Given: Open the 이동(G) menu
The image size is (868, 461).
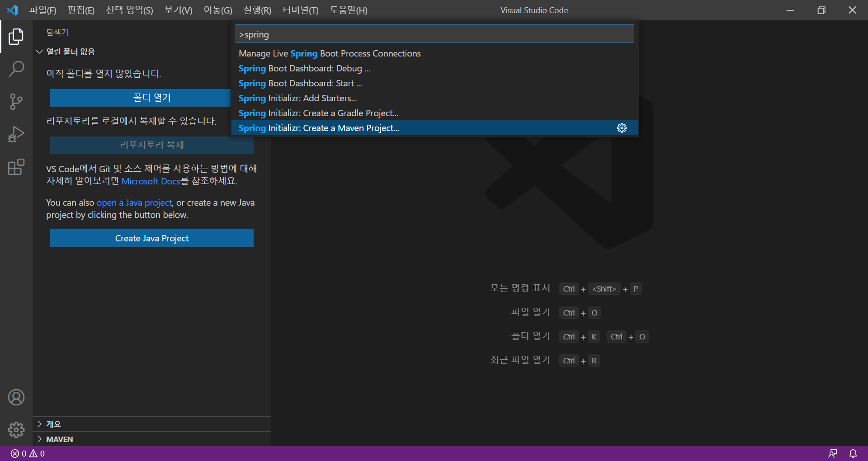Looking at the screenshot, I should tap(217, 10).
